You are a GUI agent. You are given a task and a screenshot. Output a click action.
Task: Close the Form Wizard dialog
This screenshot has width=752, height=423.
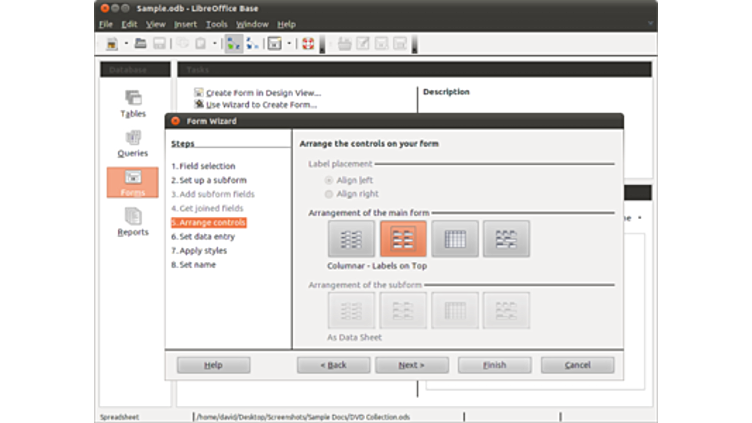tap(175, 121)
